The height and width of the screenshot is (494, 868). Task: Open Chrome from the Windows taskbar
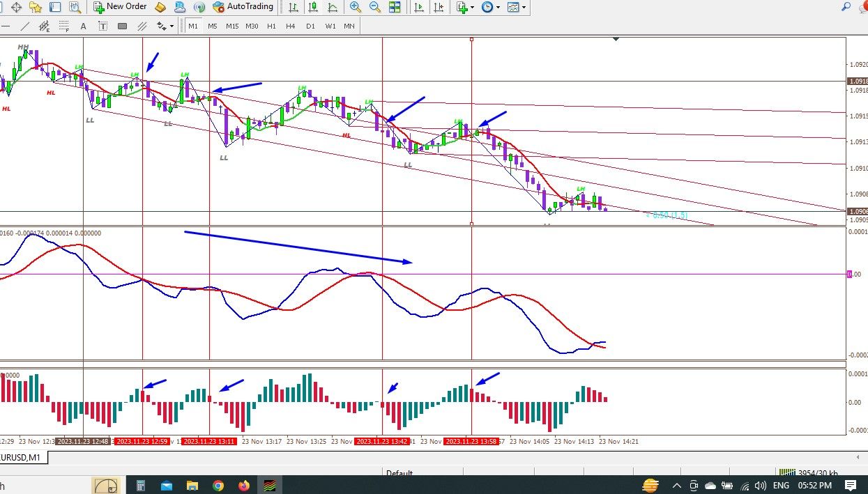(218, 485)
